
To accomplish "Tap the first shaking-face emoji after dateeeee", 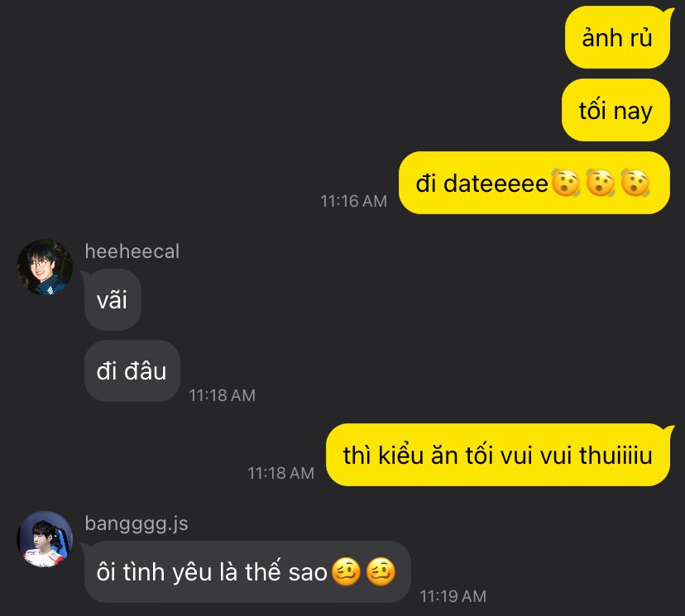I will [566, 183].
